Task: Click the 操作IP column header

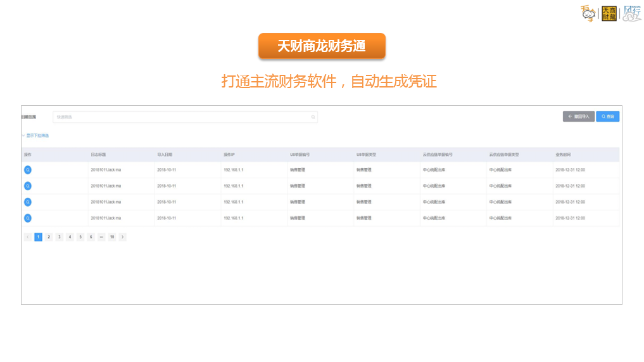Action: click(229, 155)
